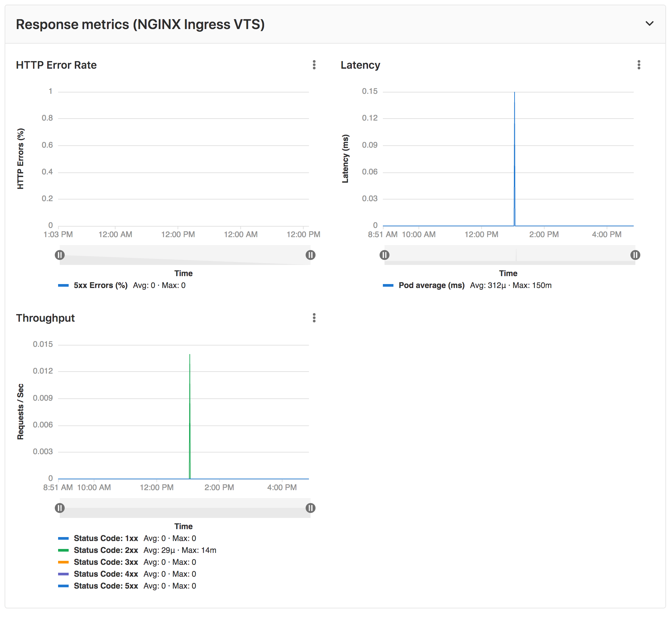
Task: Click left pause handle on Throughput time slider
Action: click(60, 508)
